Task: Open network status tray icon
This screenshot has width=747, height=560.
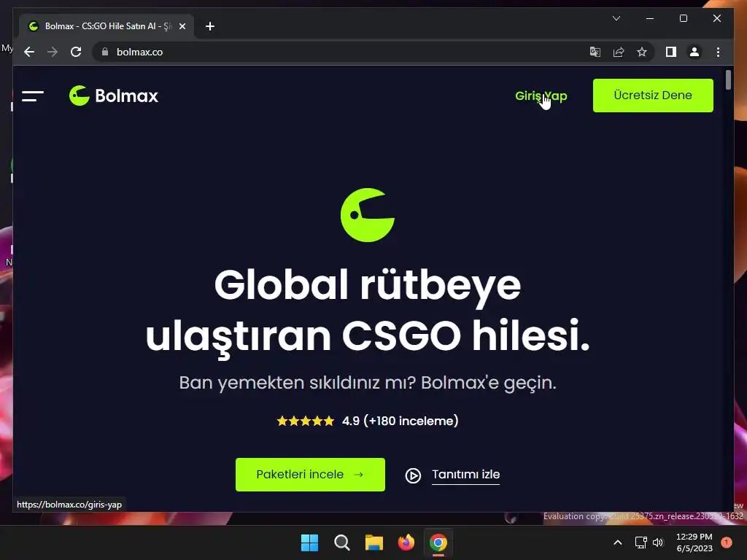Action: click(640, 542)
